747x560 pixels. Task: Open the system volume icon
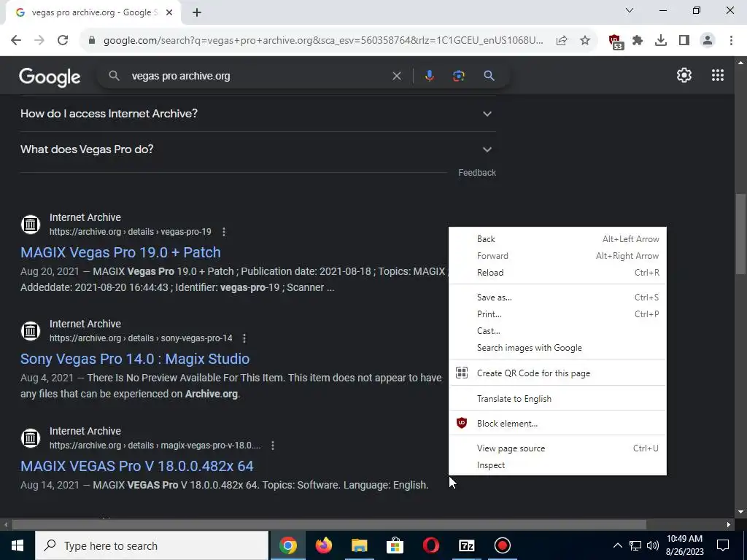pos(653,545)
